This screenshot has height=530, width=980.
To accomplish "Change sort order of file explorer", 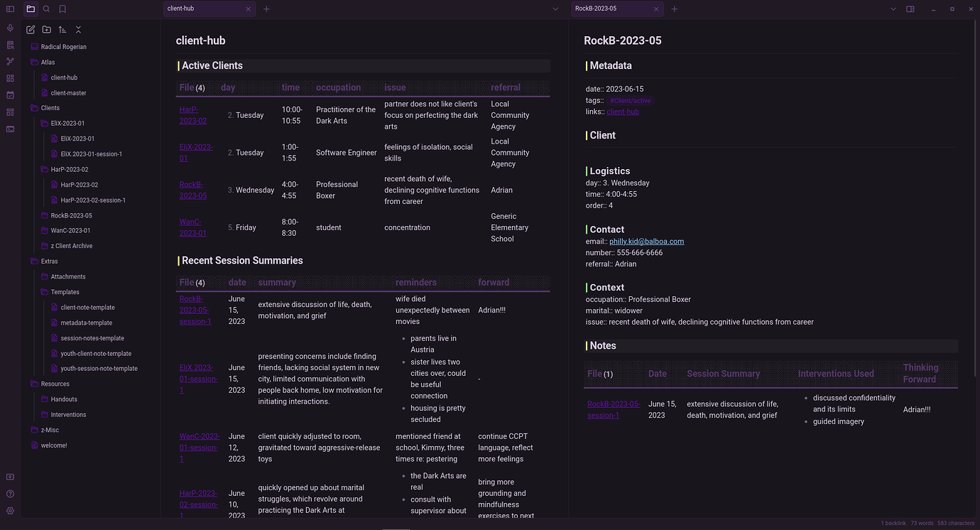I will click(62, 29).
